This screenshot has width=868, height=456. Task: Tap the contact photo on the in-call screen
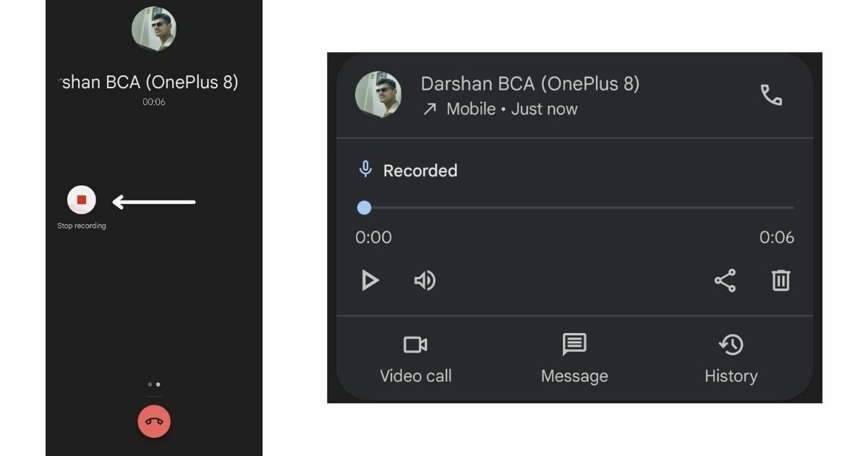tap(153, 29)
